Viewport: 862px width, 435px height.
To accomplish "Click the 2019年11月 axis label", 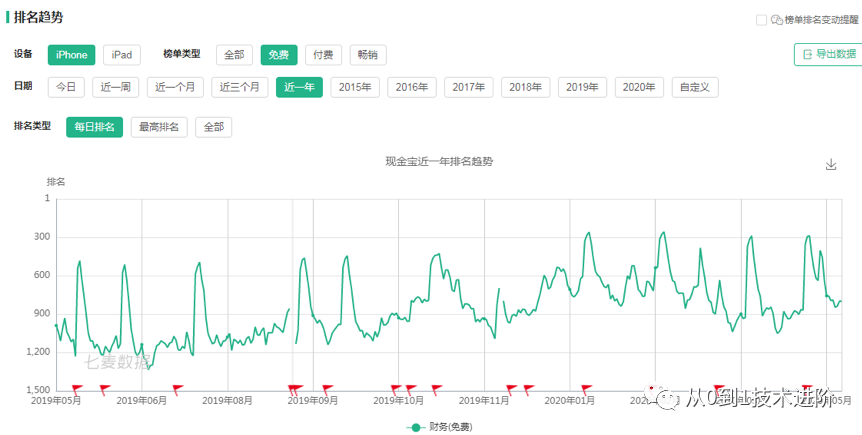I will 484,401.
